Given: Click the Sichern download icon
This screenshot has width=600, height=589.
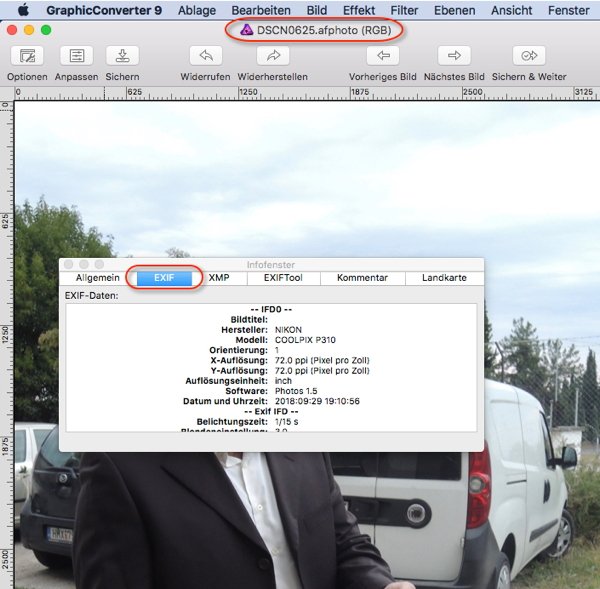Looking at the screenshot, I should point(122,56).
